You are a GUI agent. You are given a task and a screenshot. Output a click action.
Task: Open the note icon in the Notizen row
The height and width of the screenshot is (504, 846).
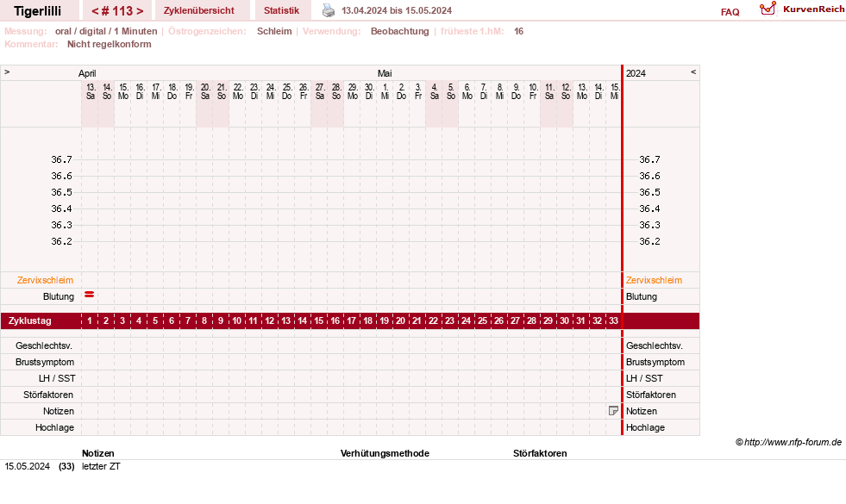coord(613,411)
